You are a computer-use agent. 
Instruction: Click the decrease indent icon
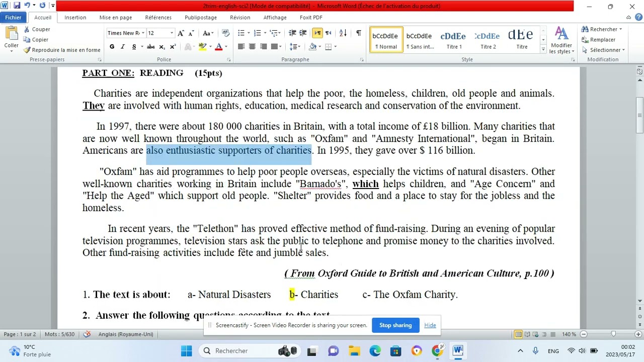(x=292, y=33)
